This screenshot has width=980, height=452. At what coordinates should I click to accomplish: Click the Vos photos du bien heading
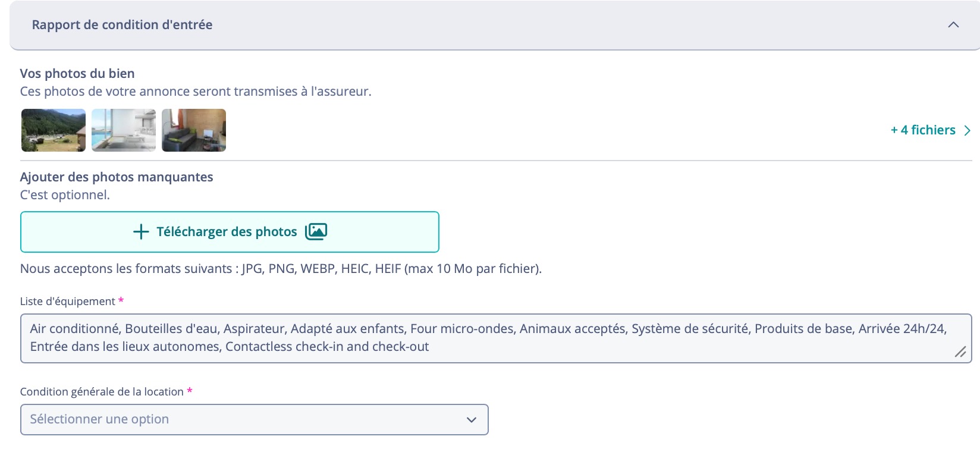point(77,74)
